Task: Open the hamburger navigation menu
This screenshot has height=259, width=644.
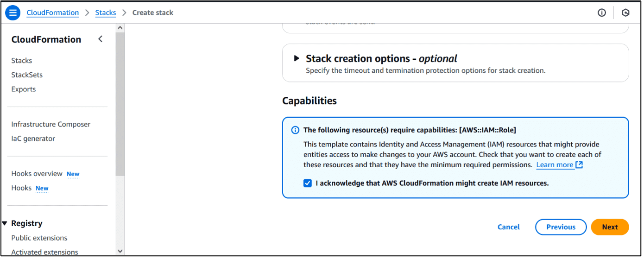Action: point(13,13)
